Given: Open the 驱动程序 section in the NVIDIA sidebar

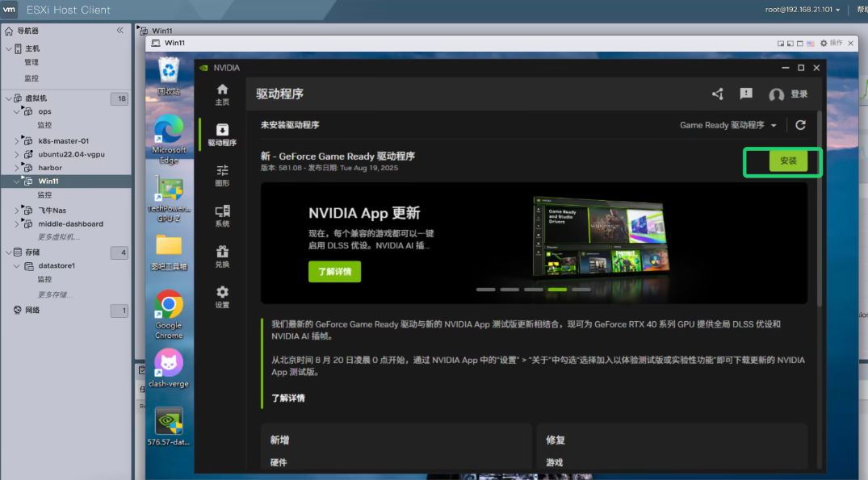Looking at the screenshot, I should point(222,135).
